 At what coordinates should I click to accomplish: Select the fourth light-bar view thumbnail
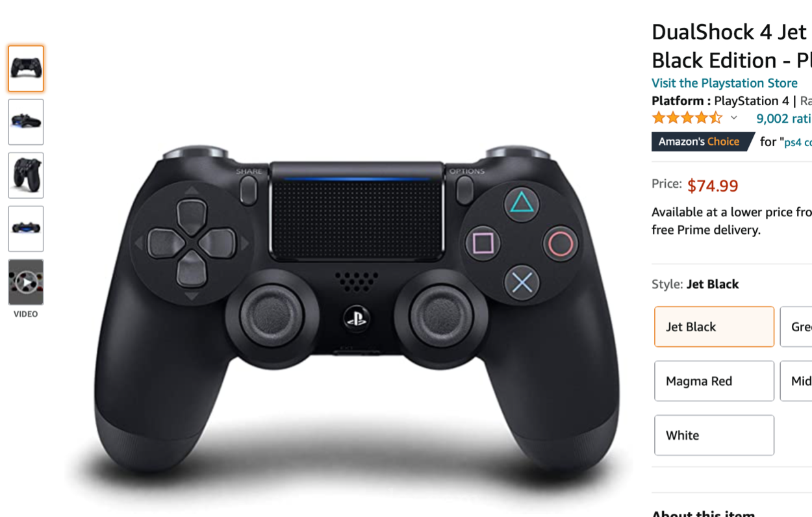26,229
